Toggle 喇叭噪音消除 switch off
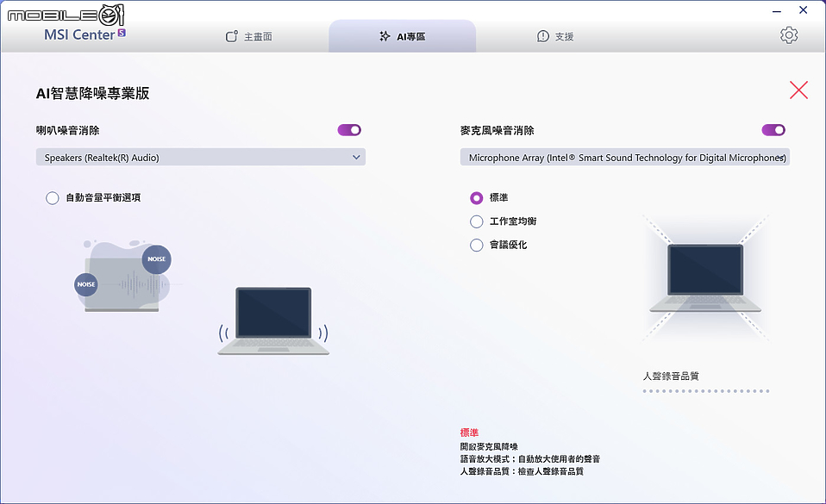The image size is (826, 504). (x=349, y=130)
